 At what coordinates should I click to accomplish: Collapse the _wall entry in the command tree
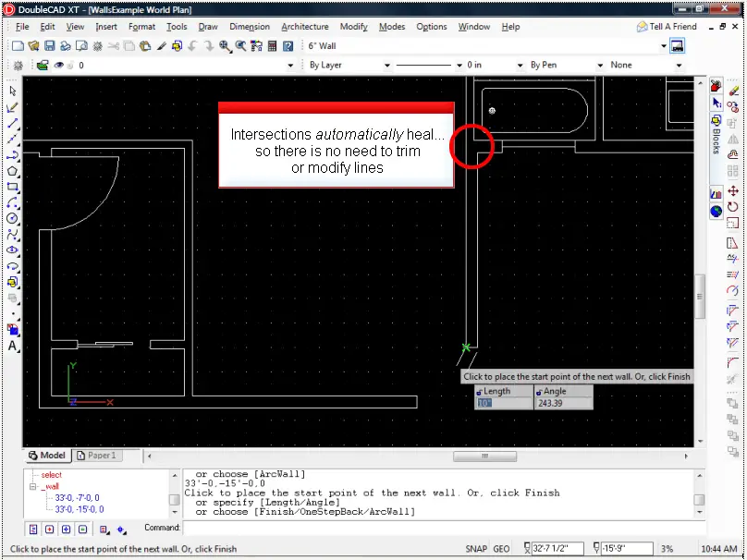tap(31, 487)
